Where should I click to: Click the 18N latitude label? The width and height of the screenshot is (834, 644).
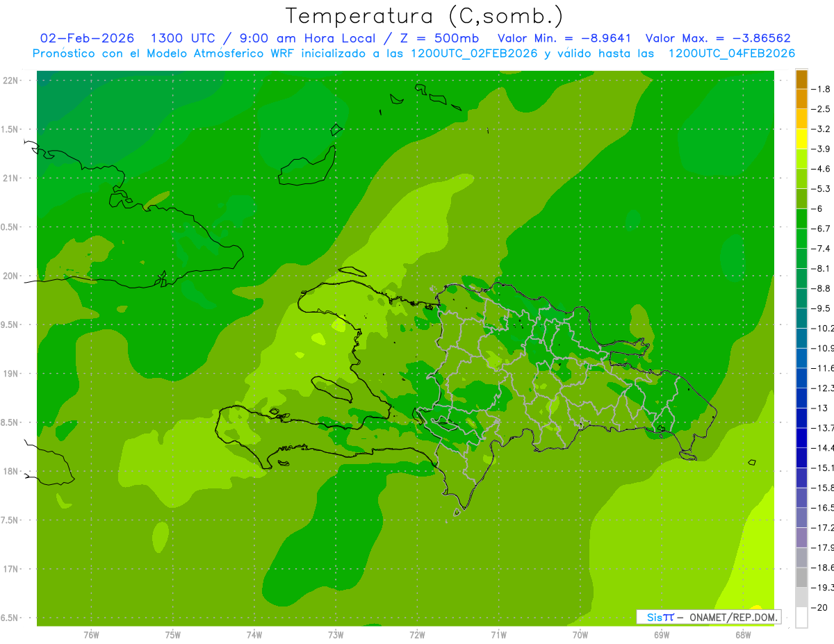click(x=11, y=471)
